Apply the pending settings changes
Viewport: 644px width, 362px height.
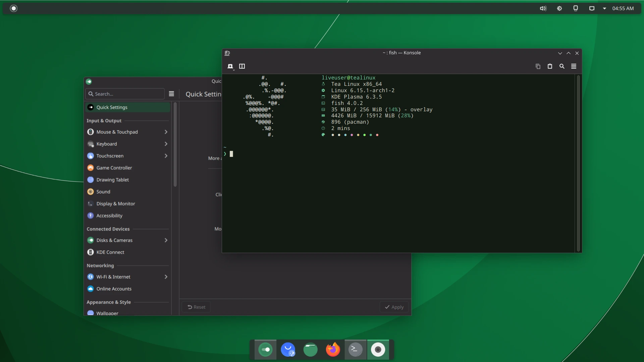tap(394, 307)
